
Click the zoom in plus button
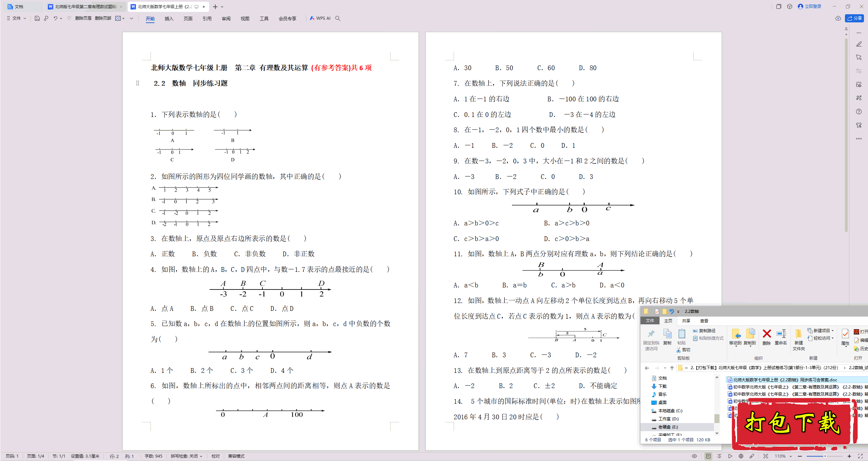pyautogui.click(x=849, y=456)
